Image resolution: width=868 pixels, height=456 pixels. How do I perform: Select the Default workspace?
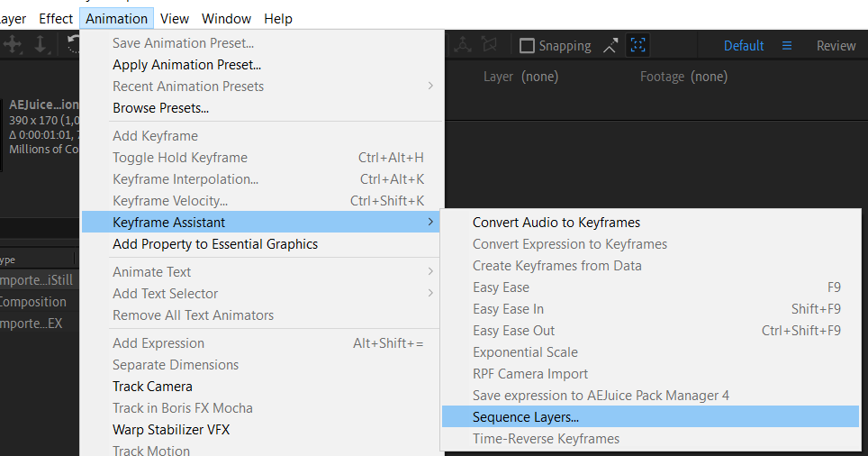744,46
